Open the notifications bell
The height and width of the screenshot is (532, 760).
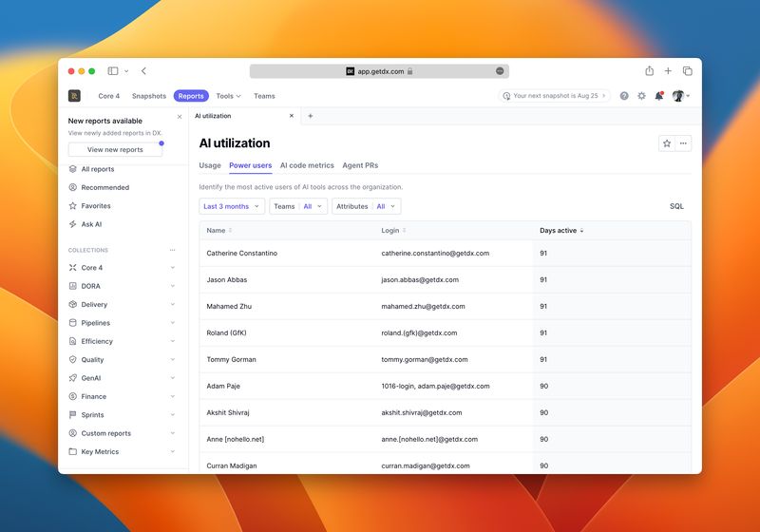tap(658, 96)
